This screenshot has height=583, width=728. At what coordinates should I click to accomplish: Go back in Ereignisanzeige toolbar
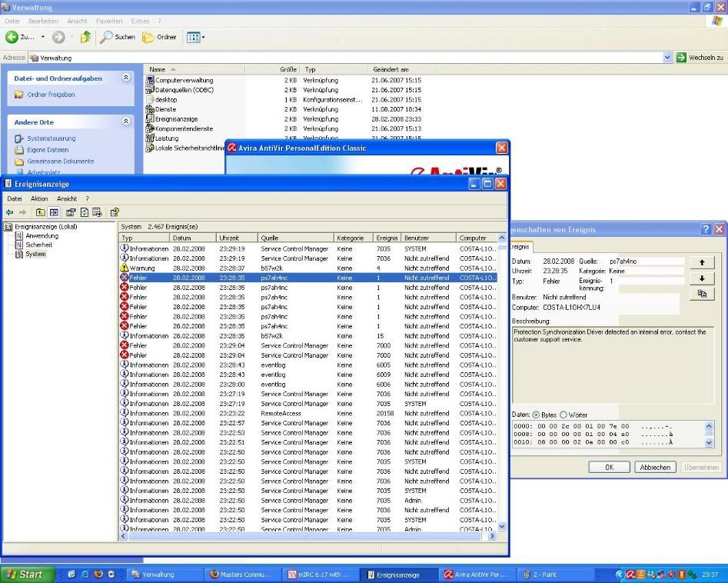(x=9, y=212)
